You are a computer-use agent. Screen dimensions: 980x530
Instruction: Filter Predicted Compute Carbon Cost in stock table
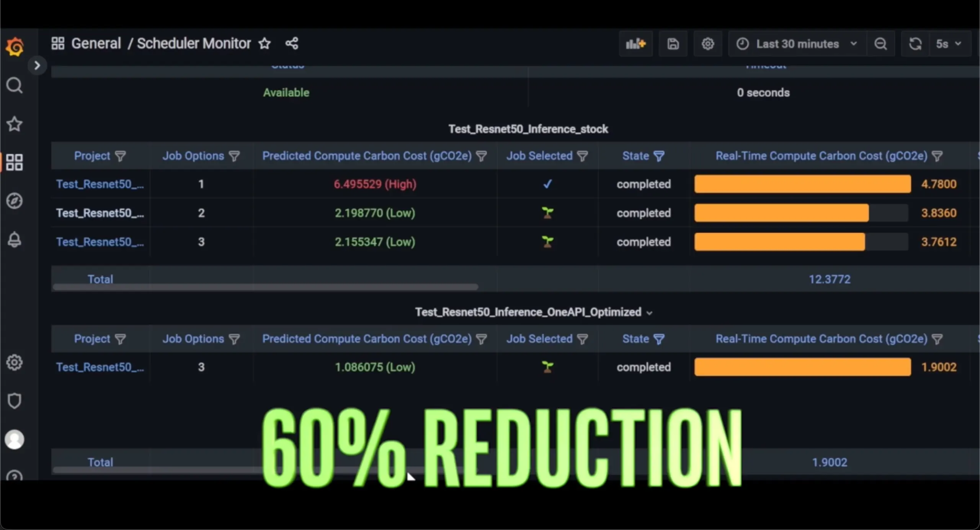pyautogui.click(x=481, y=156)
